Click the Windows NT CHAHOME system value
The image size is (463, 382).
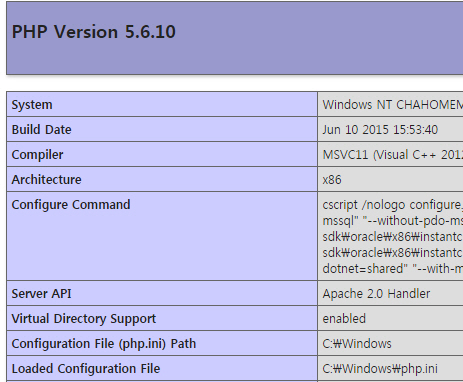click(x=392, y=105)
